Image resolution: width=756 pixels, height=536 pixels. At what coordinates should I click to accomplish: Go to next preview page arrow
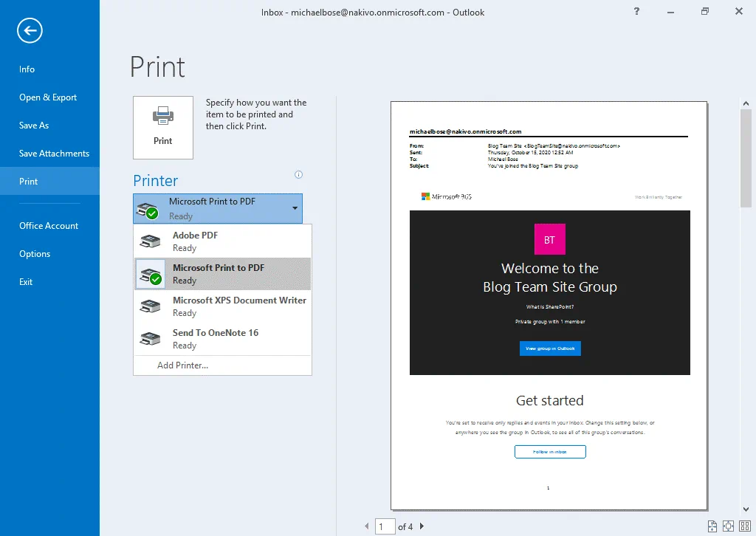tap(422, 526)
